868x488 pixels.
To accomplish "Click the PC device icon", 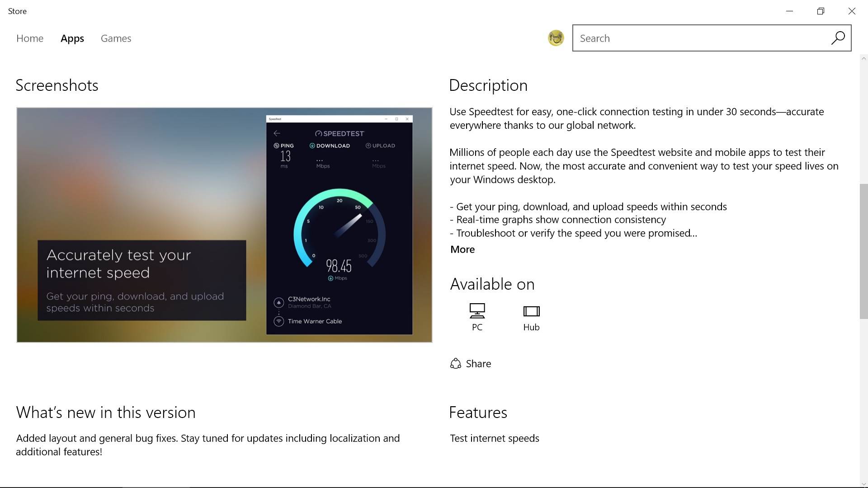I will (x=477, y=311).
